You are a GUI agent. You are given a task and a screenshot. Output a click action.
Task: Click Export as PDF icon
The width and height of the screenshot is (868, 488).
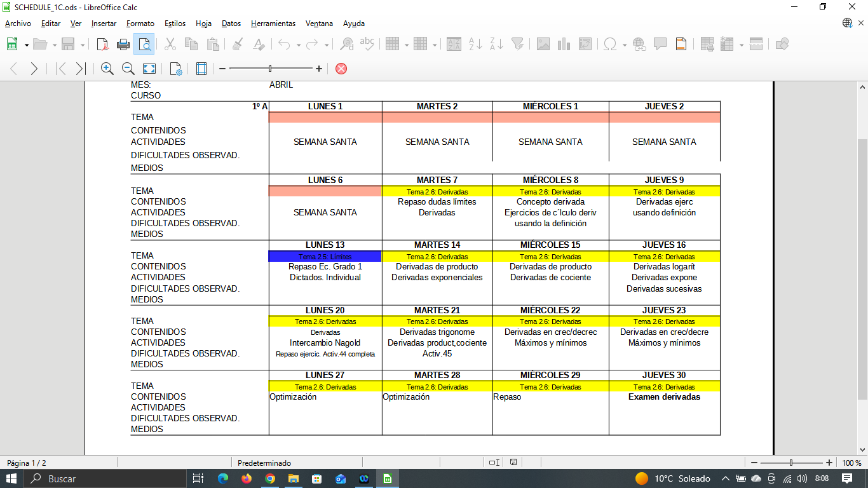(x=102, y=44)
